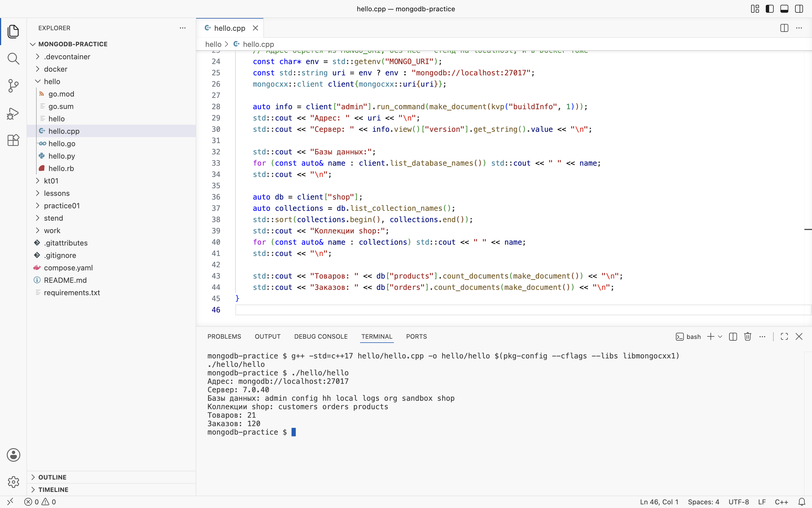Open the Extensions view
Viewport: 812px width, 508px height.
click(x=13, y=140)
